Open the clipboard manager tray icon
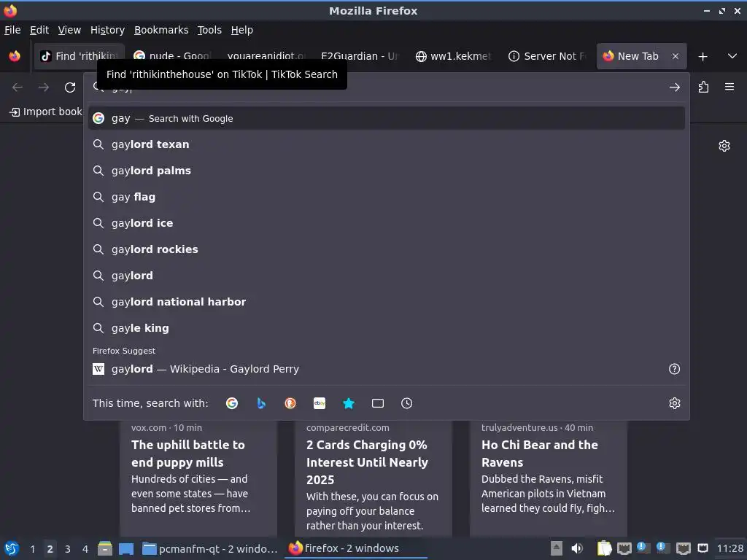The width and height of the screenshot is (747, 560). click(x=604, y=548)
